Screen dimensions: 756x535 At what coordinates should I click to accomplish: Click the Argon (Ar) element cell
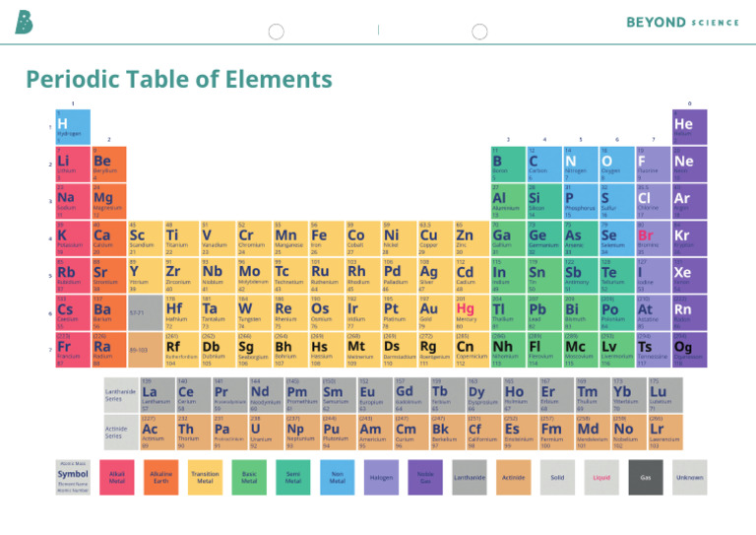coord(689,201)
